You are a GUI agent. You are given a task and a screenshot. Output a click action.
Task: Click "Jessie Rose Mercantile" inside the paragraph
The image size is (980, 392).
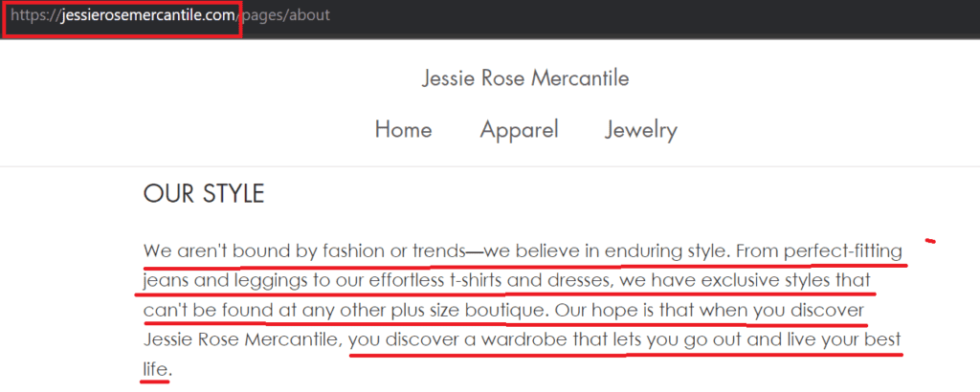(241, 340)
